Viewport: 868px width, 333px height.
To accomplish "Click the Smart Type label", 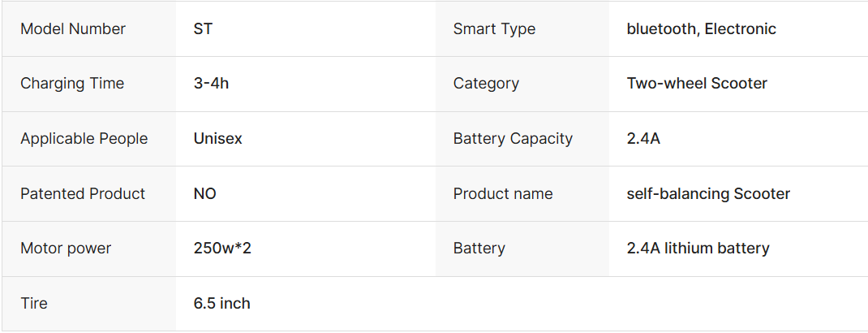I will [494, 29].
